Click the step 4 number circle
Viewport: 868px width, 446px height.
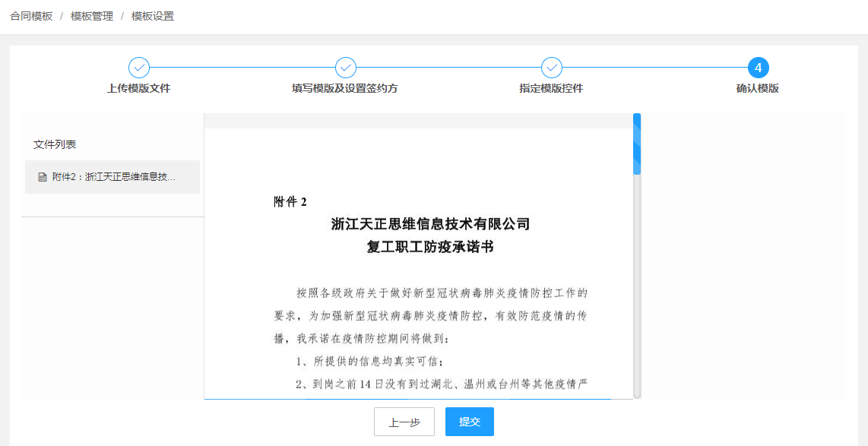click(758, 68)
